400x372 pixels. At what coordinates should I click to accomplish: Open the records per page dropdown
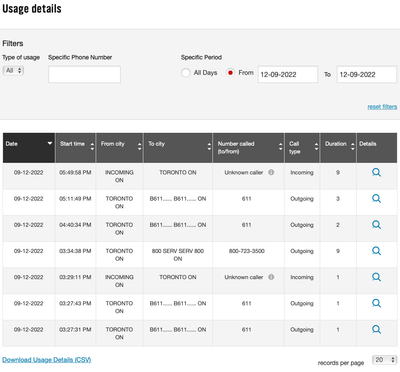pyautogui.click(x=384, y=360)
